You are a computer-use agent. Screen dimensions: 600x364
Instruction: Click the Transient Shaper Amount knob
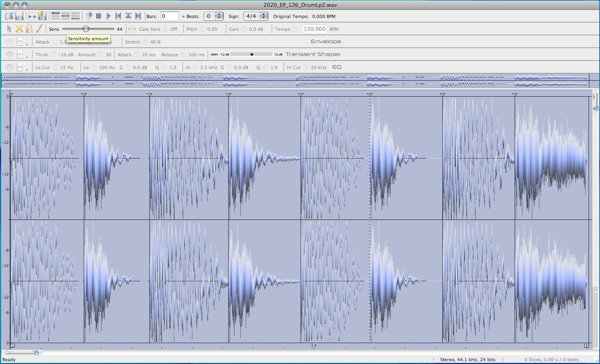click(x=101, y=55)
